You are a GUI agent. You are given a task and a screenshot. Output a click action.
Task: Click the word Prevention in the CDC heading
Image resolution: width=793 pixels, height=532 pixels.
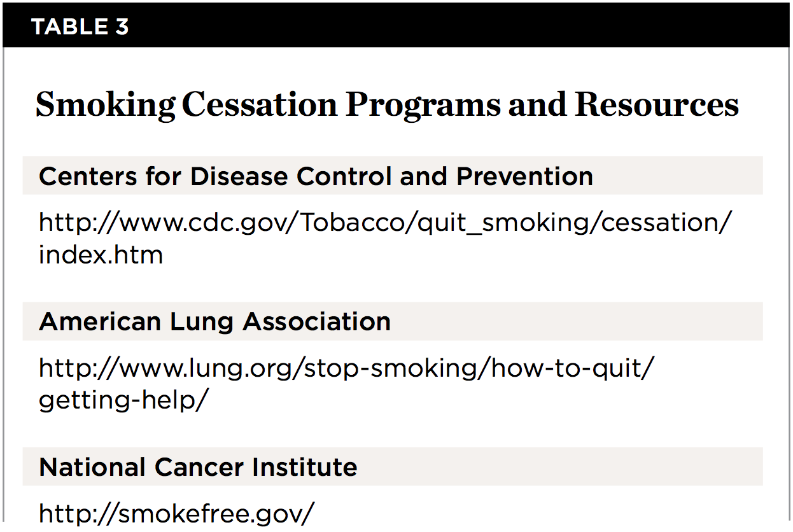click(524, 176)
